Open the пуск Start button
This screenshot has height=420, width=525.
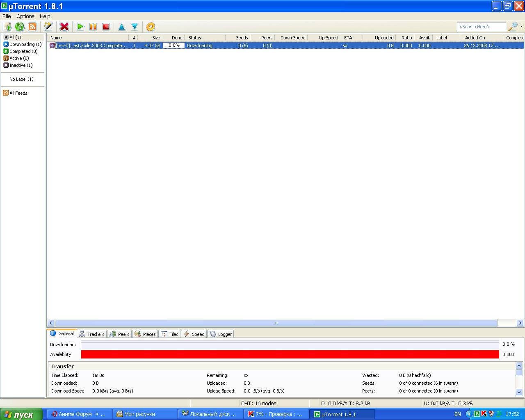click(x=21, y=414)
